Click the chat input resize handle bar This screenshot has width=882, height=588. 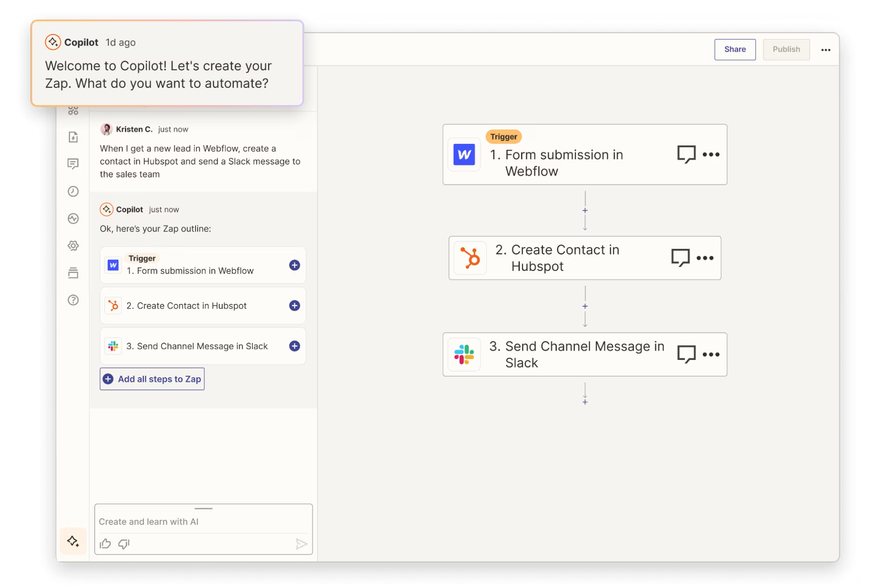pos(203,508)
